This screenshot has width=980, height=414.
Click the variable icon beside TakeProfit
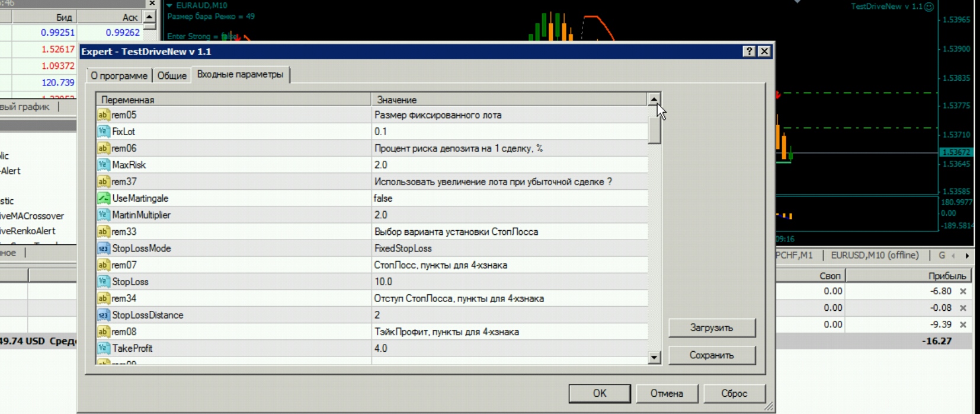click(103, 348)
